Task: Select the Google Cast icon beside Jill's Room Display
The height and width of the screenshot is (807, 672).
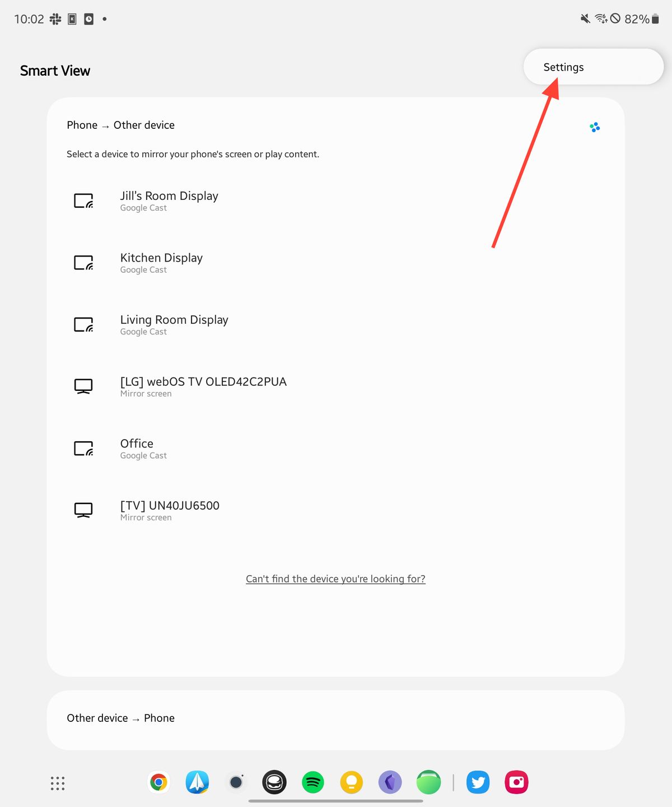Action: pos(83,200)
